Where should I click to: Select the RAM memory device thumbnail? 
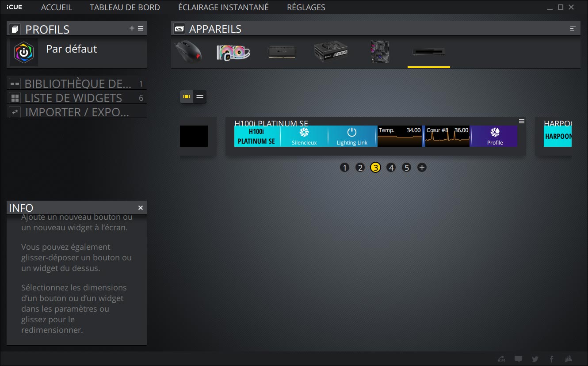[x=282, y=52]
